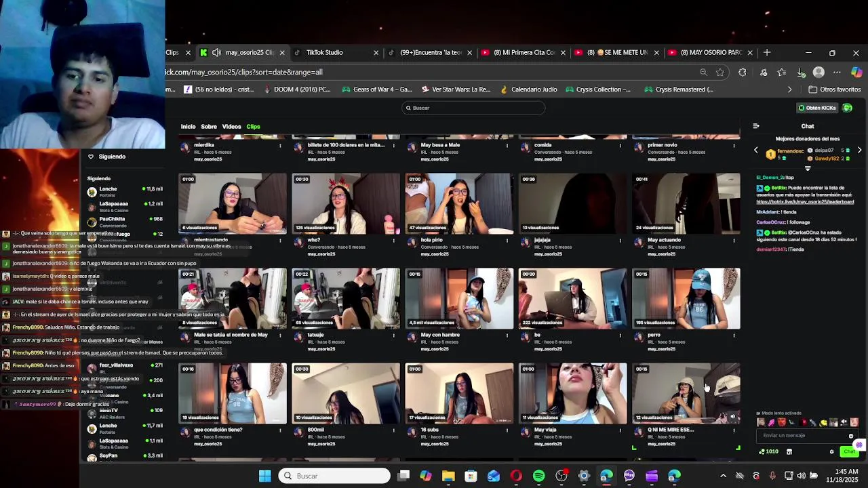The height and width of the screenshot is (488, 868).
Task: Open the 'May con hambre' clip thumbnail
Action: (x=459, y=298)
